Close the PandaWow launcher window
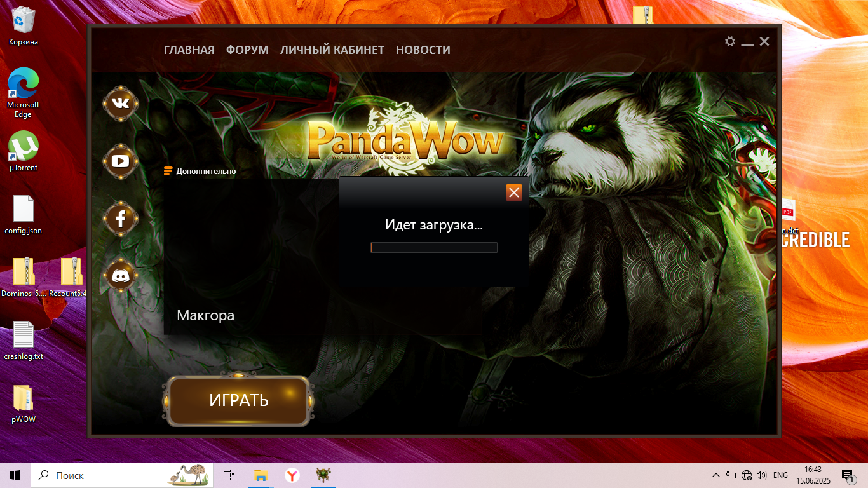 pyautogui.click(x=764, y=41)
